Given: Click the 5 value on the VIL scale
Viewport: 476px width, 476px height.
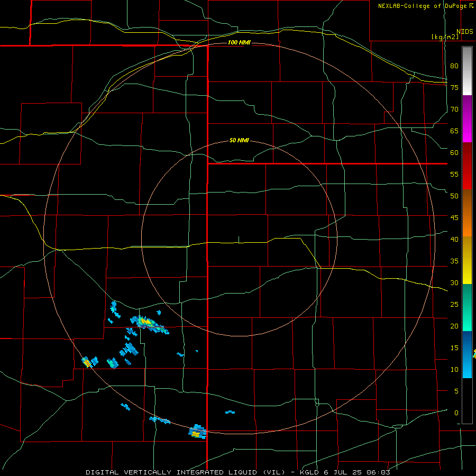Looking at the screenshot, I should [456, 391].
